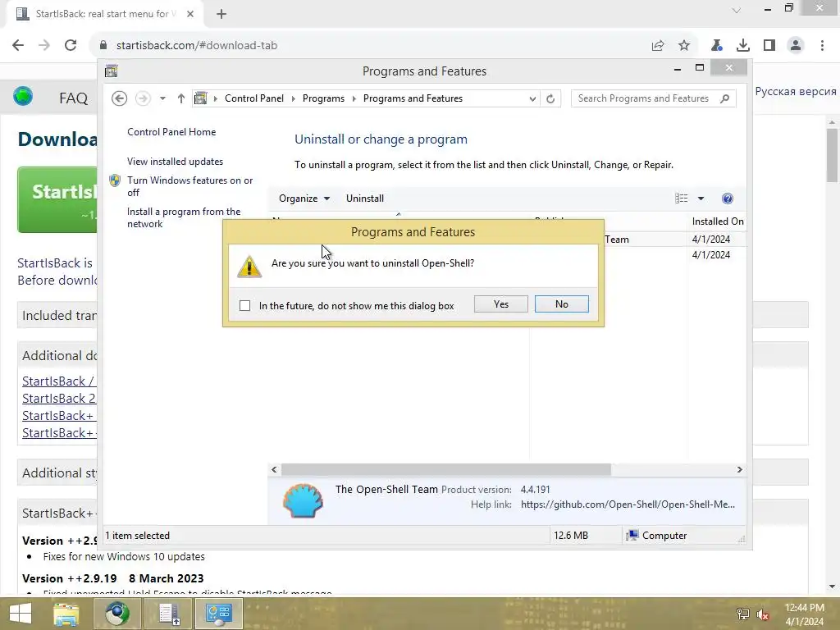
Task: Click Uninstall in the toolbar
Action: (365, 199)
